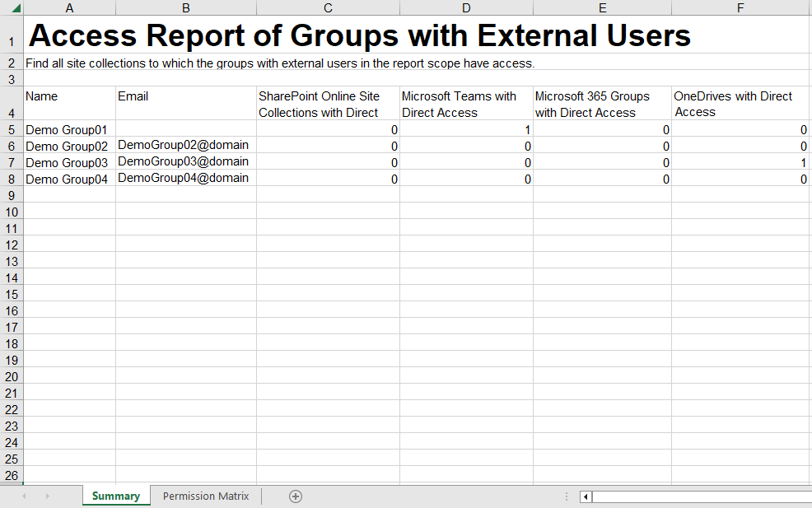
Task: Click the New Sheet plus icon
Action: click(295, 496)
